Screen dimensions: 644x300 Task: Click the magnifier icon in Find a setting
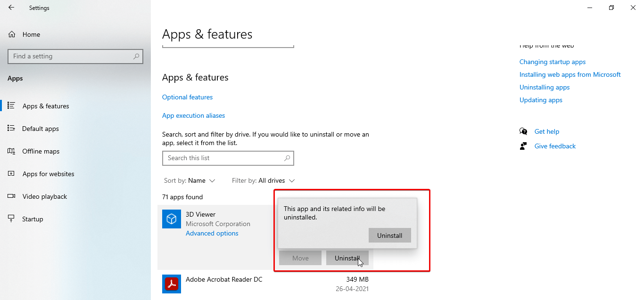point(136,56)
